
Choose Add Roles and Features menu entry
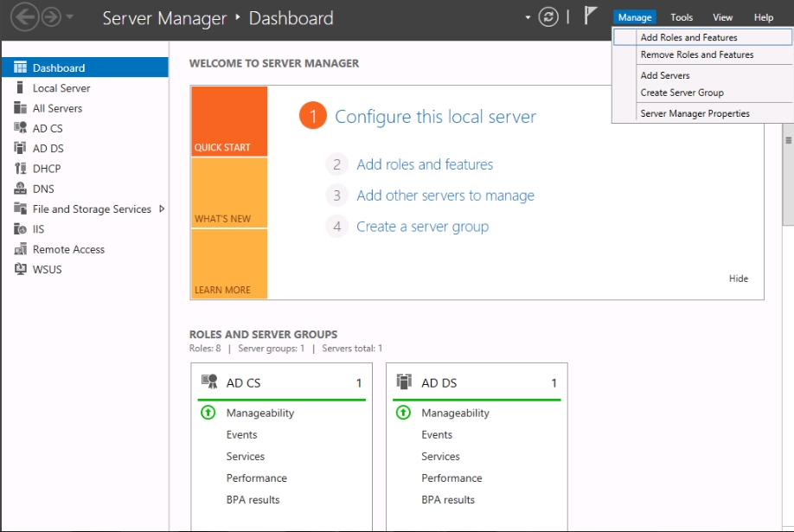point(702,37)
